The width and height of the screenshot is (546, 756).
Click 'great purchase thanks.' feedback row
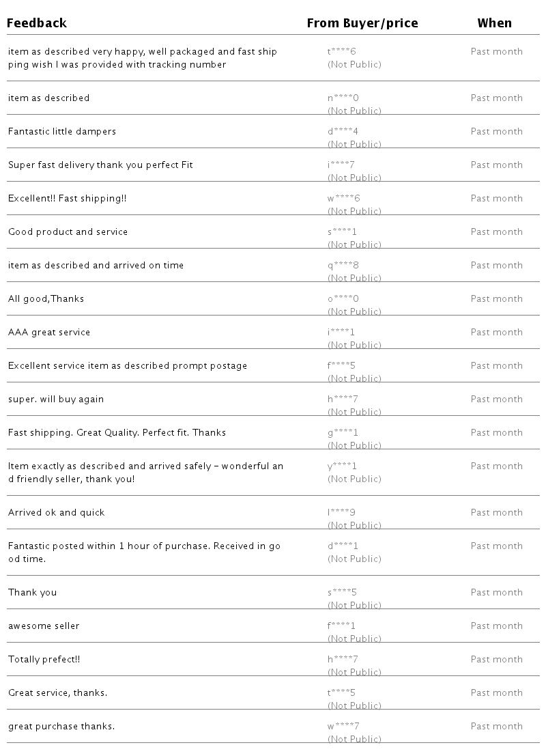(x=61, y=727)
